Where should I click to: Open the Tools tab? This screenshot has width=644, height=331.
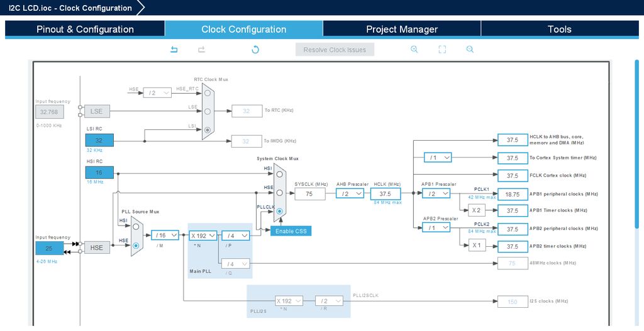coord(559,29)
